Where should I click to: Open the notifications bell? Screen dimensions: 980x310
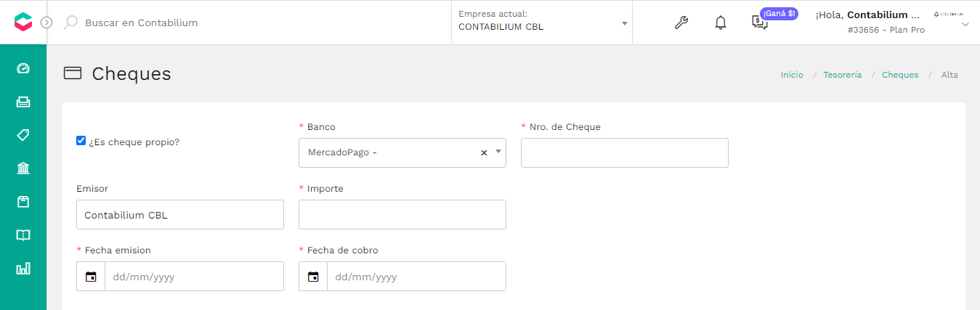[x=720, y=23]
